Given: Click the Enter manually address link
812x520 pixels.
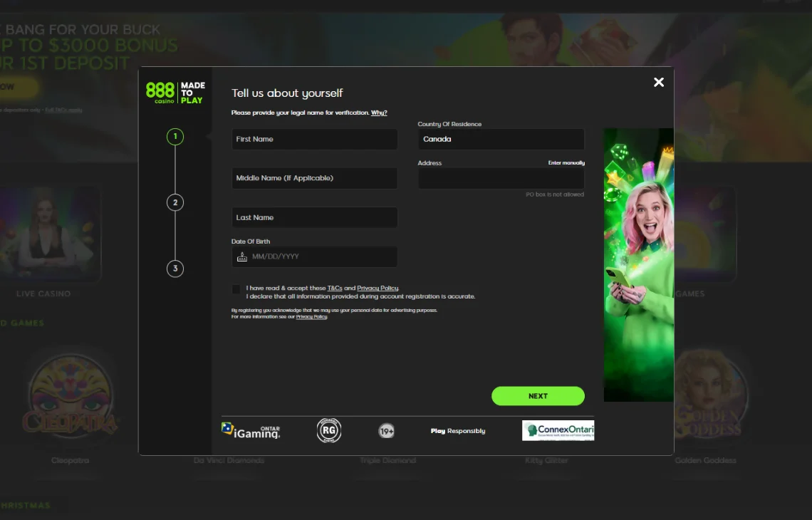Looking at the screenshot, I should 566,162.
